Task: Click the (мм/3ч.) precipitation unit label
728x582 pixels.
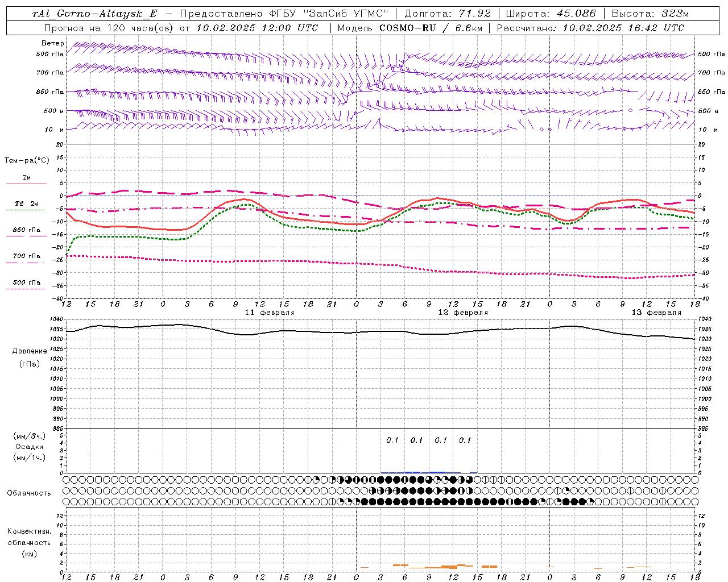Action: click(30, 436)
